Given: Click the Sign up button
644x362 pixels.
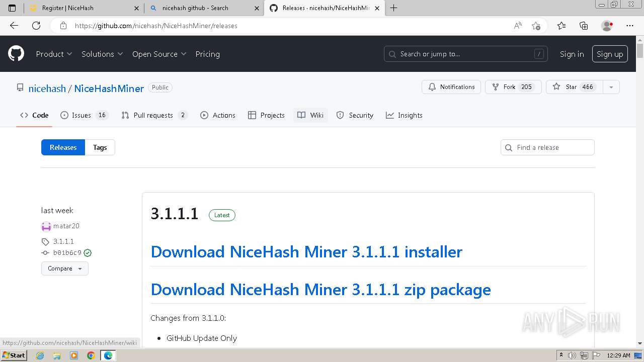Looking at the screenshot, I should [610, 54].
